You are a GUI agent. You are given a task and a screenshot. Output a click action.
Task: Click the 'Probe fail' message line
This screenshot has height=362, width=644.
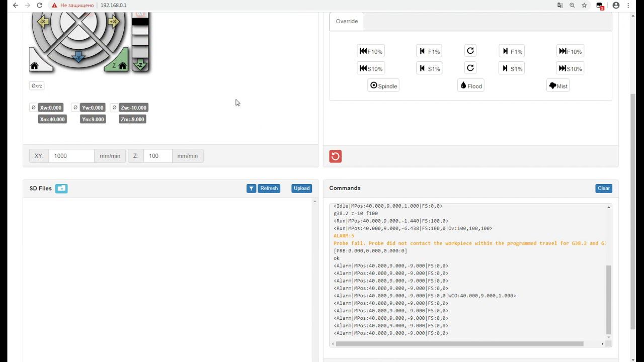(x=469, y=243)
